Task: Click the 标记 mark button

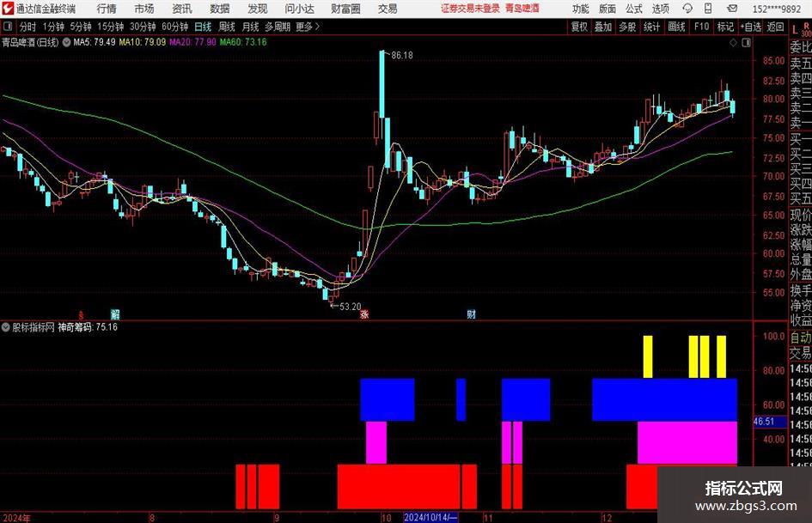Action: click(725, 27)
